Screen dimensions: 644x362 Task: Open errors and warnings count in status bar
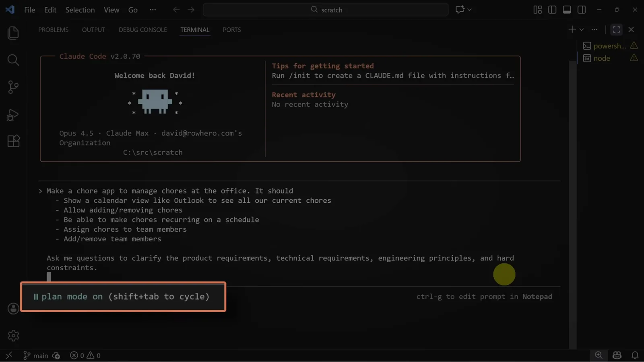[85, 356]
